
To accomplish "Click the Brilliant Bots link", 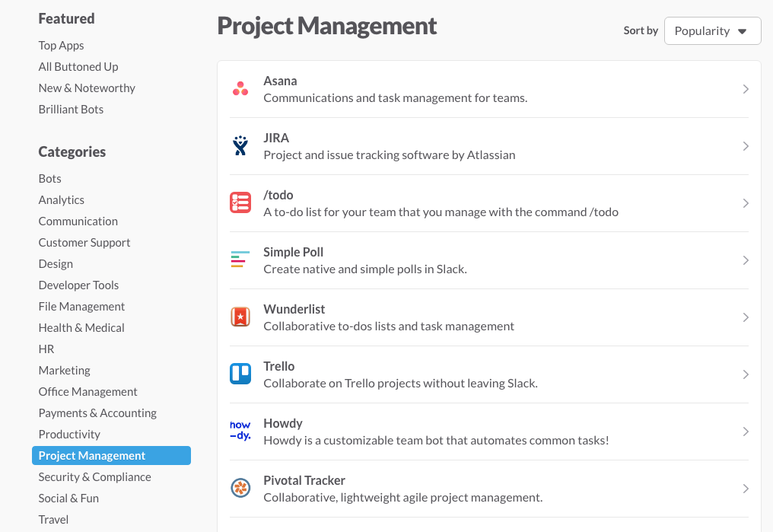I will [x=71, y=109].
